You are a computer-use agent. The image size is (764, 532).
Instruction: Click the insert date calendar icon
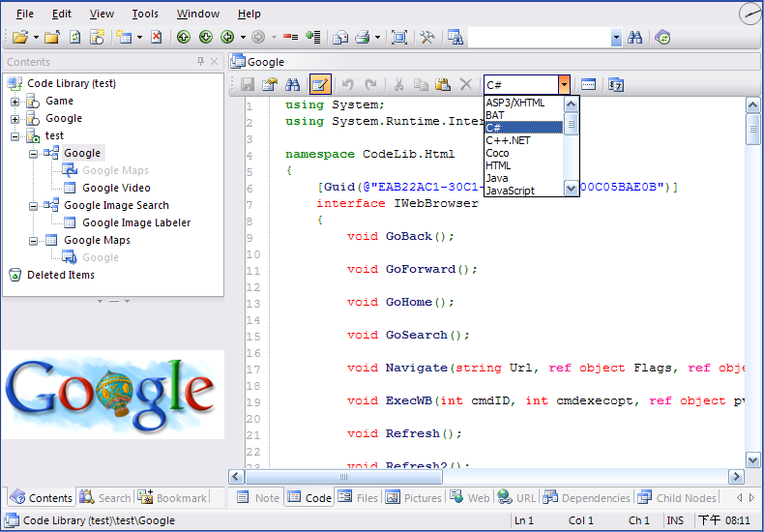point(616,85)
